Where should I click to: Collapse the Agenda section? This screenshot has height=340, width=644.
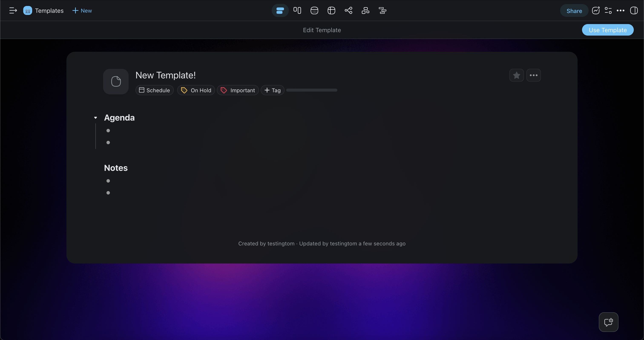tap(95, 118)
